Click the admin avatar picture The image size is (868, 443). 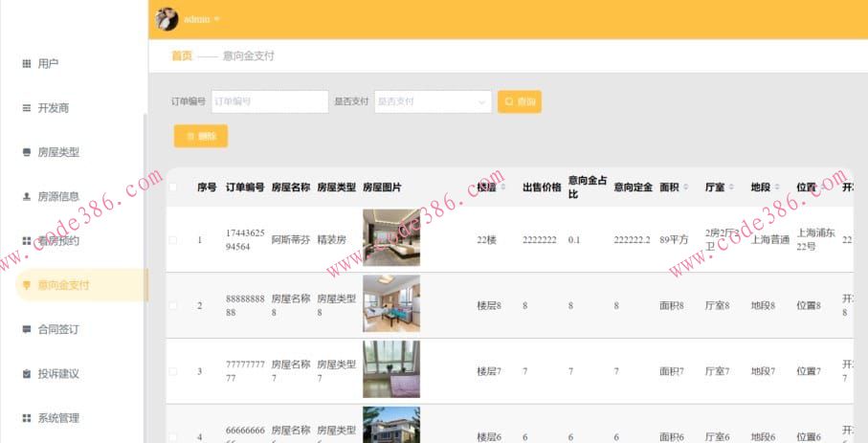click(167, 19)
